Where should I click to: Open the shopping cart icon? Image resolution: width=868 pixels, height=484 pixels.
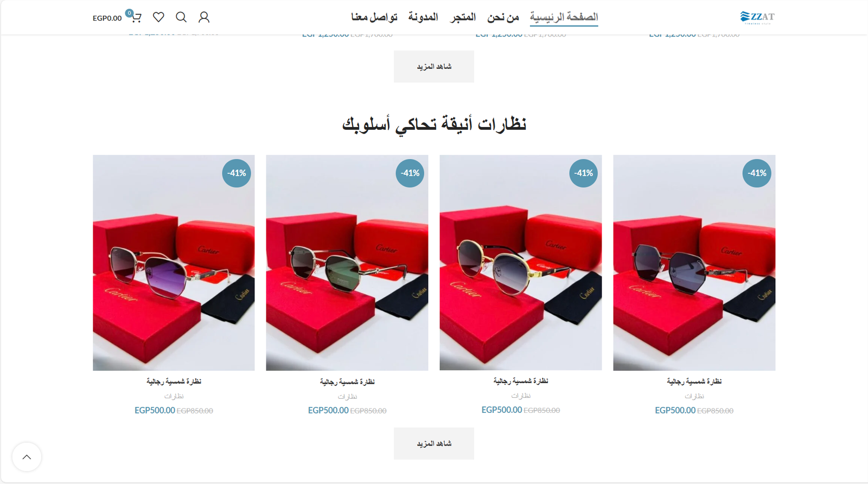point(136,17)
